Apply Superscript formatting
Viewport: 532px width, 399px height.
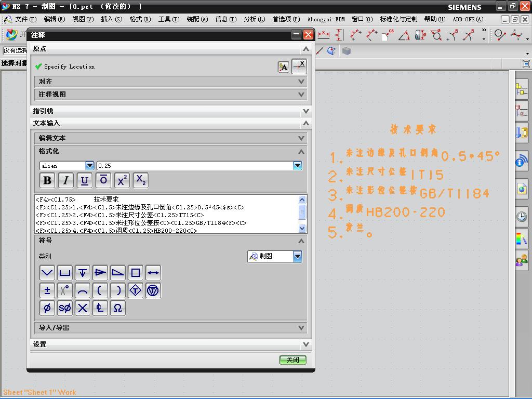coord(122,180)
